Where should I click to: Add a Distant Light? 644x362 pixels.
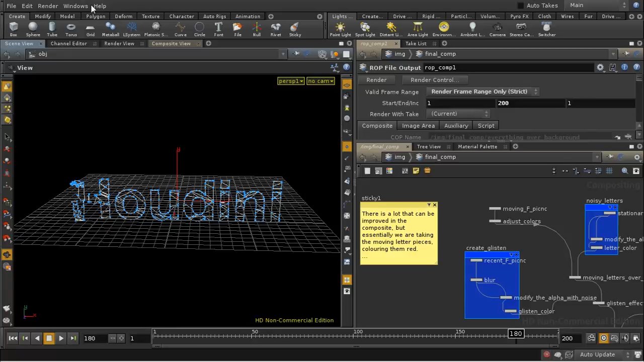[x=391, y=29]
